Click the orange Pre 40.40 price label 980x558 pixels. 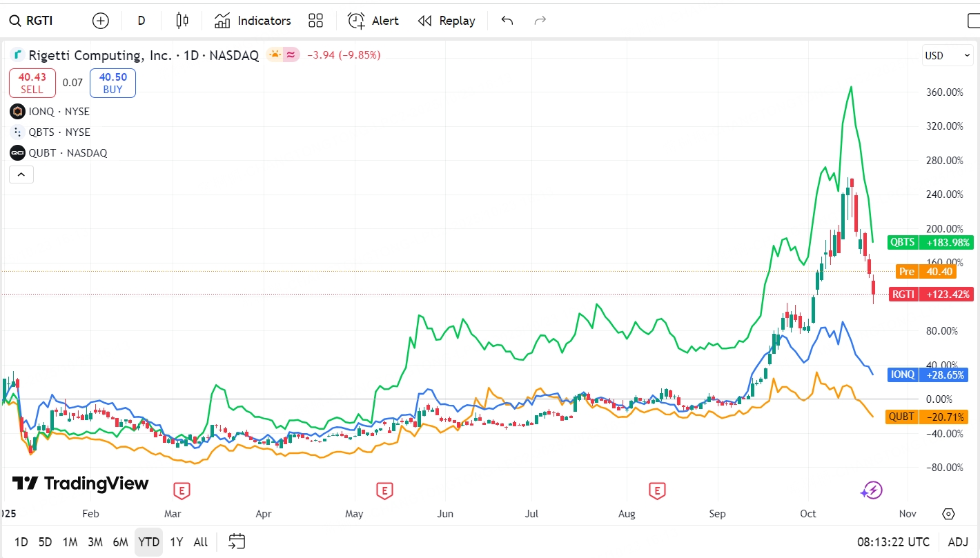(925, 272)
